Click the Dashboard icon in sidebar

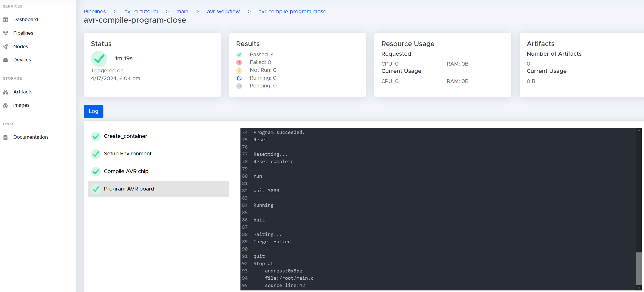[5, 19]
